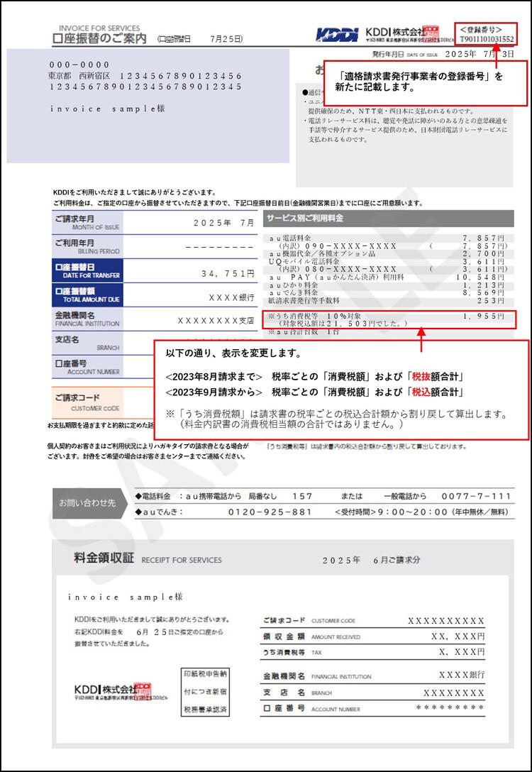Click the ご請求年月 MONTH OF ISSUE label
The height and width of the screenshot is (772, 532).
pos(87,223)
